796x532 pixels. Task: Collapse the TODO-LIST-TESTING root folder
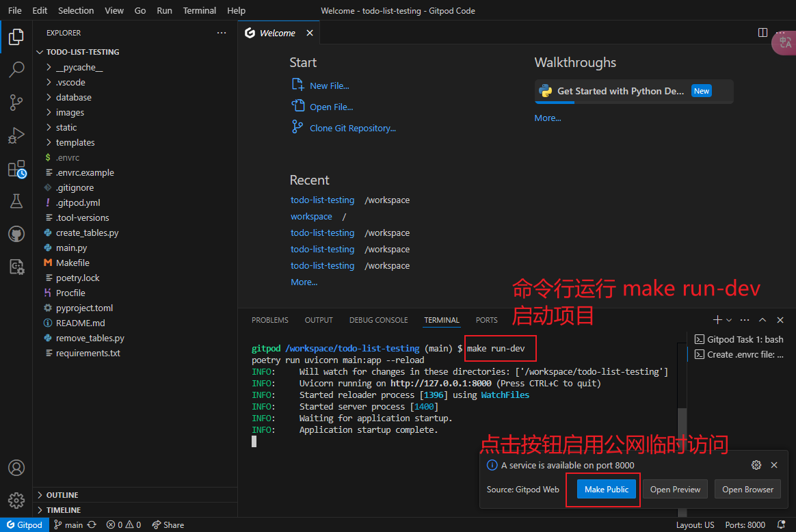(x=83, y=52)
